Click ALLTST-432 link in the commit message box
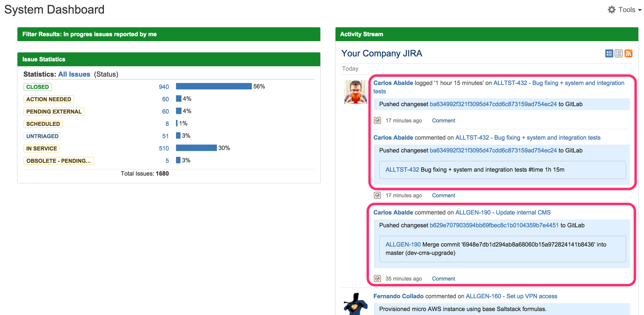 coord(402,170)
